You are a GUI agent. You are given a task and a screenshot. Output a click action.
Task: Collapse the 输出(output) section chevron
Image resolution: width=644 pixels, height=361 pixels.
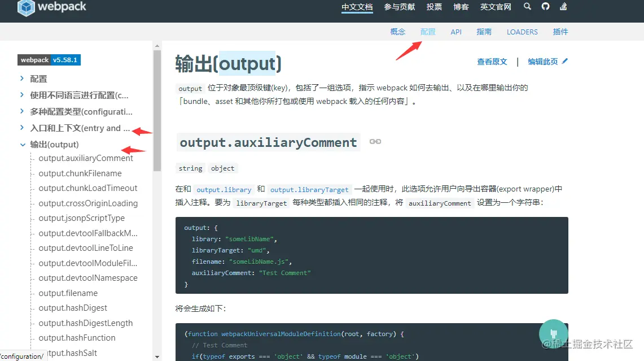pos(23,145)
